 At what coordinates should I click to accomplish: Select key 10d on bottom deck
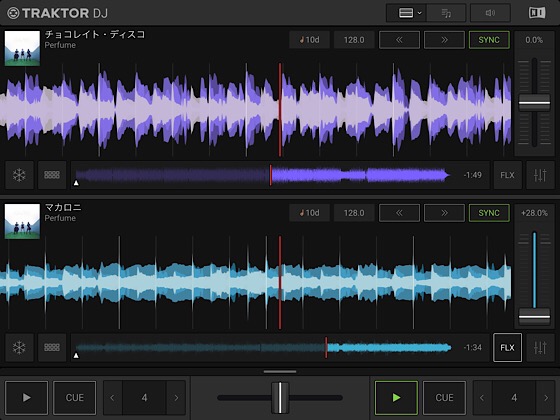[x=309, y=213]
